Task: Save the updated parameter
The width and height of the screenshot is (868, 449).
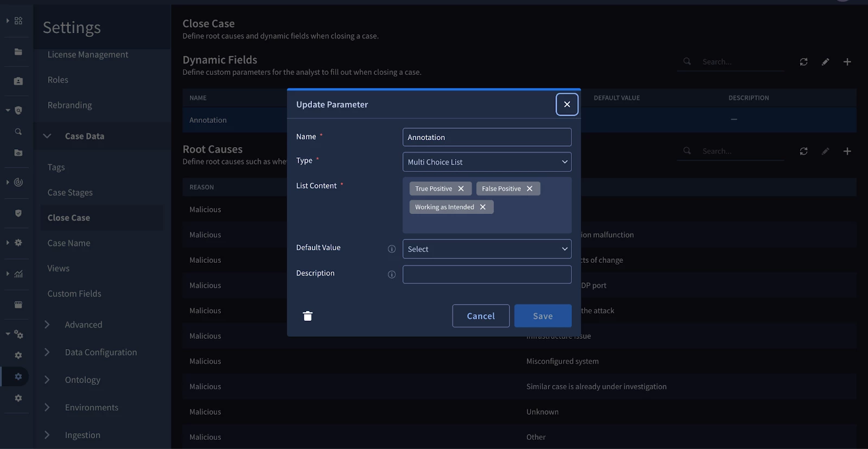Action: pos(542,316)
